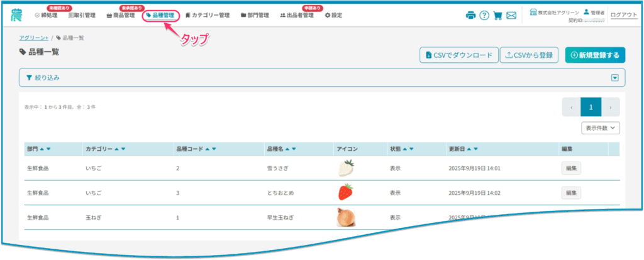Screen dimensions: 644x260
Task: Click the white strawberry icon for 雪うさぎ
Action: click(x=345, y=168)
